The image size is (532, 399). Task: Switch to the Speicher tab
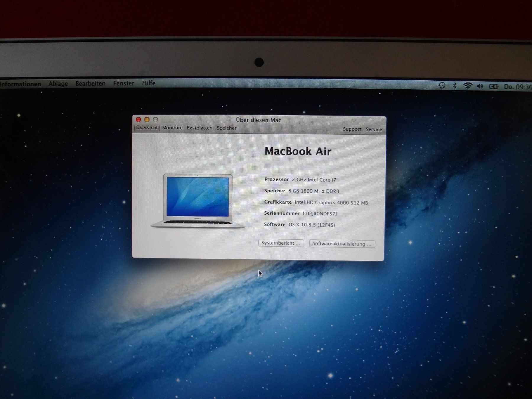[x=227, y=128]
